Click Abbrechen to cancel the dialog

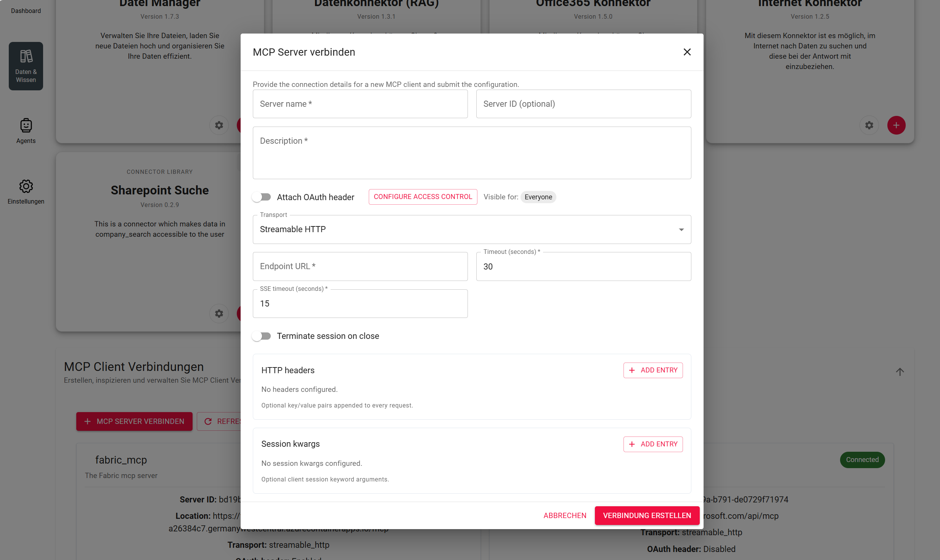click(565, 515)
